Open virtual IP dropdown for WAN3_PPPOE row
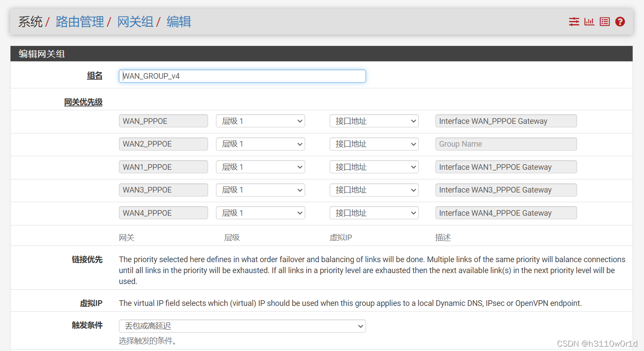This screenshot has height=351, width=644. click(x=374, y=190)
